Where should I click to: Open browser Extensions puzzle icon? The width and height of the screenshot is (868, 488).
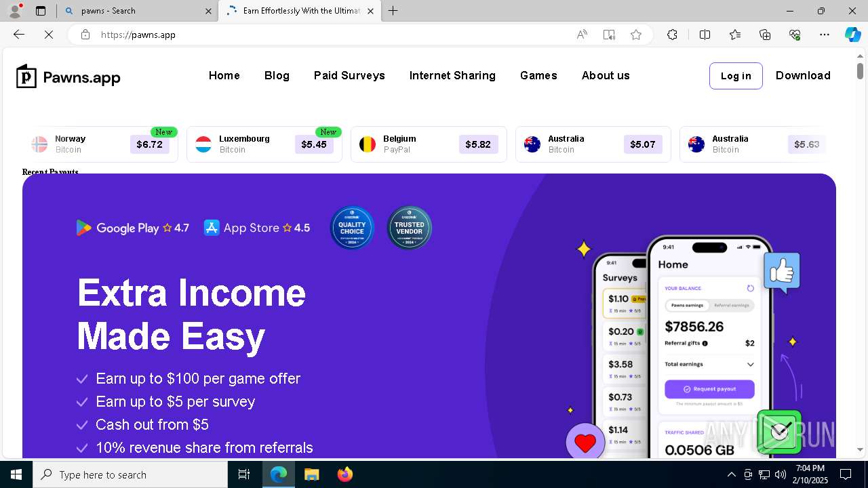[x=672, y=35]
